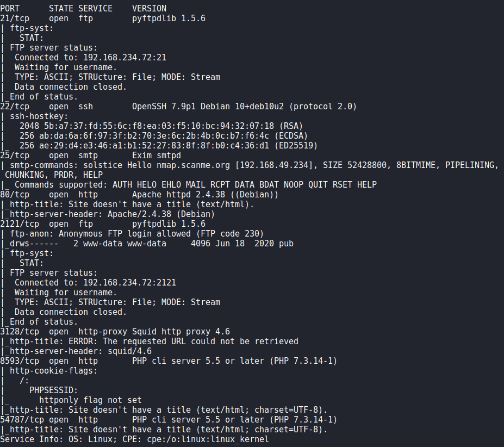The width and height of the screenshot is (504, 447).
Task: Click the OpenSSH 7.9p1 Debian version text
Action: tap(208, 107)
